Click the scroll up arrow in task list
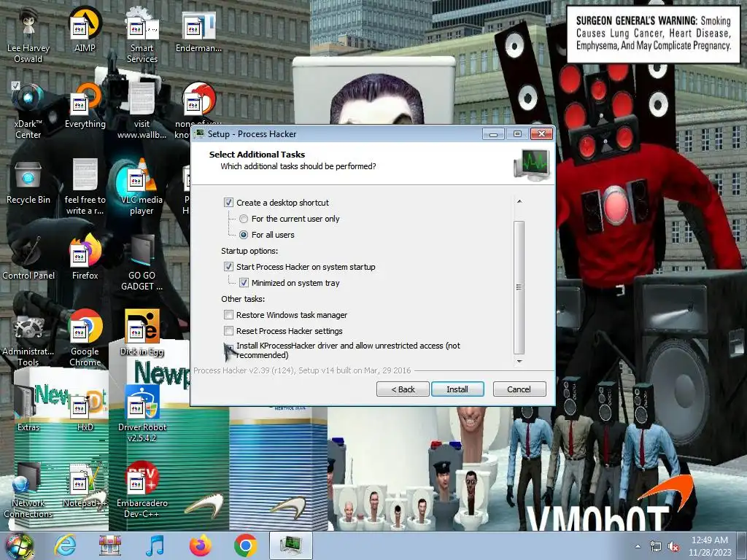The width and height of the screenshot is (747, 560). click(519, 201)
